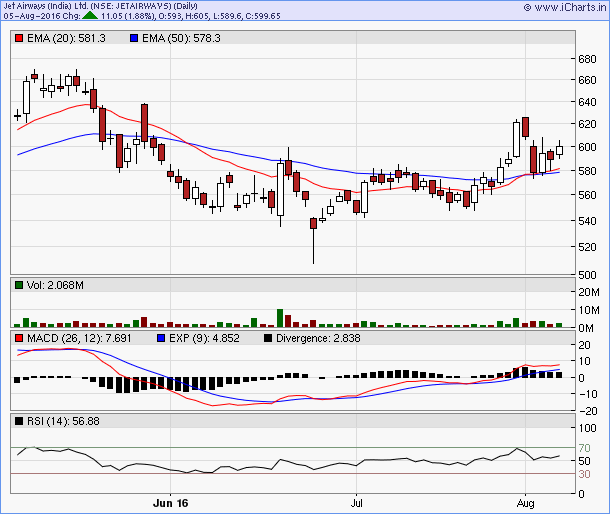The height and width of the screenshot is (514, 610).
Task: Click the Divergence: 2.838 label
Action: click(x=318, y=338)
